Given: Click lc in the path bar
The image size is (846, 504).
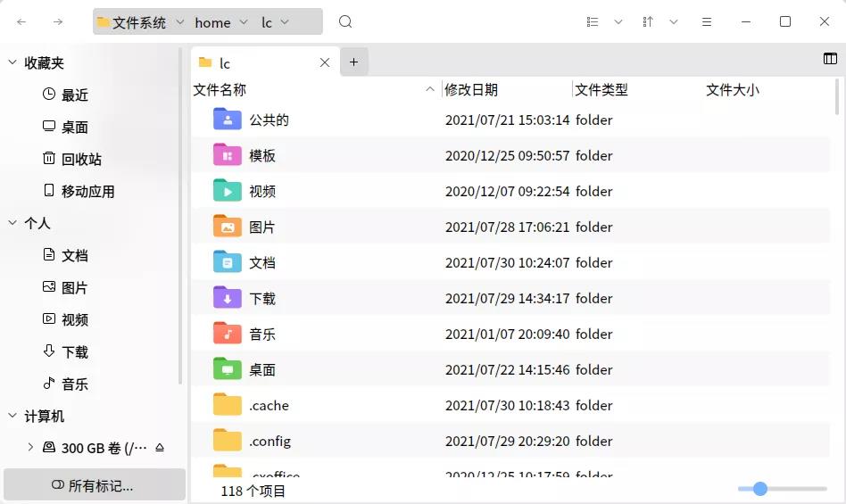Looking at the screenshot, I should tap(267, 22).
